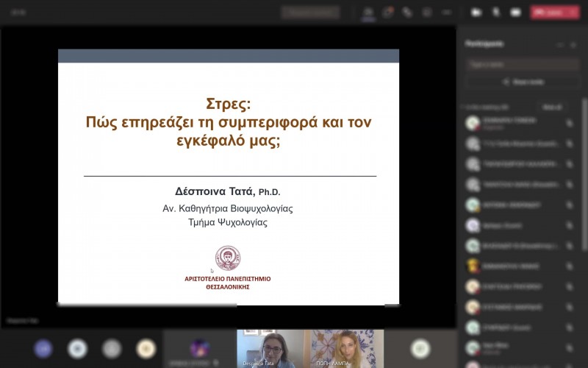Click the organizer's microphone icon in list
588x368 pixels.
(569, 124)
